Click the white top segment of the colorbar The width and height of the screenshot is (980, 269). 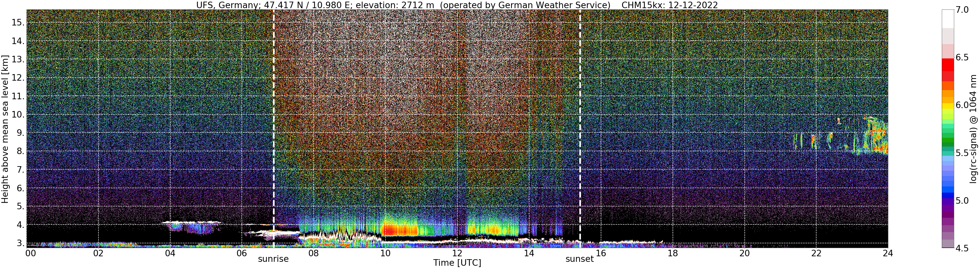(x=948, y=19)
